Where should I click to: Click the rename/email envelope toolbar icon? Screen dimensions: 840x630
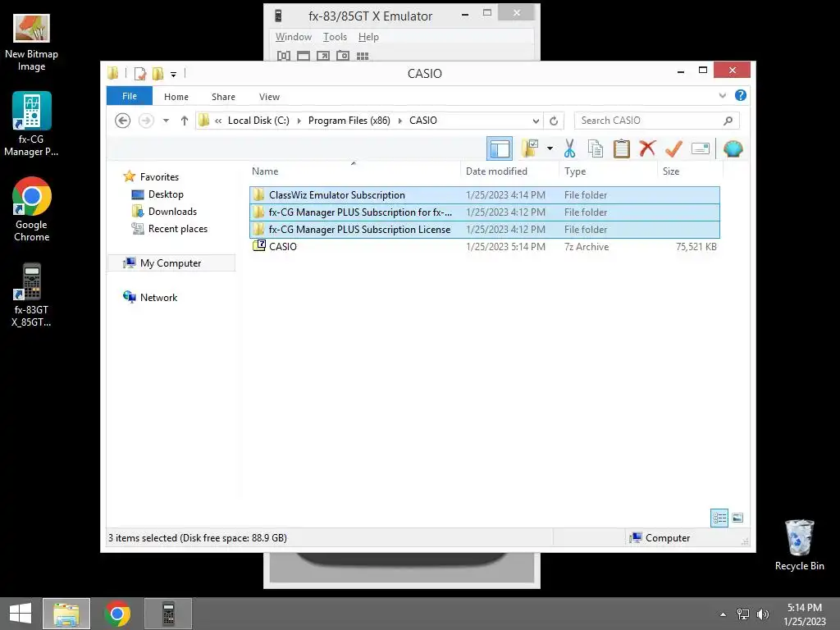point(701,148)
